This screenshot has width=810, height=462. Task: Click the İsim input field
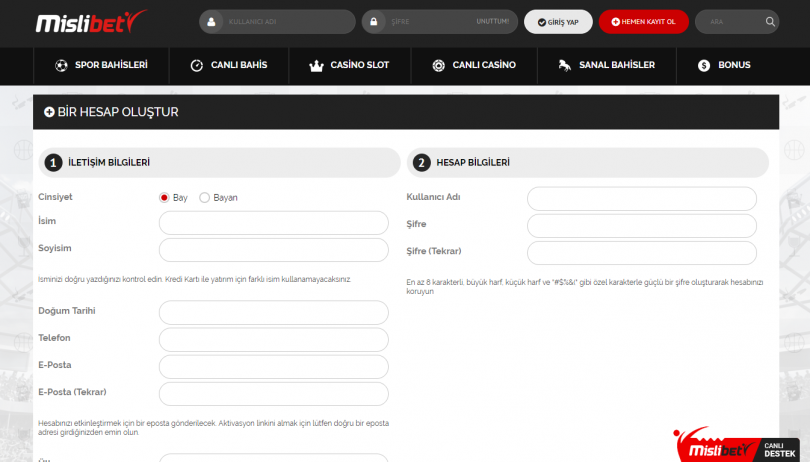pos(274,223)
